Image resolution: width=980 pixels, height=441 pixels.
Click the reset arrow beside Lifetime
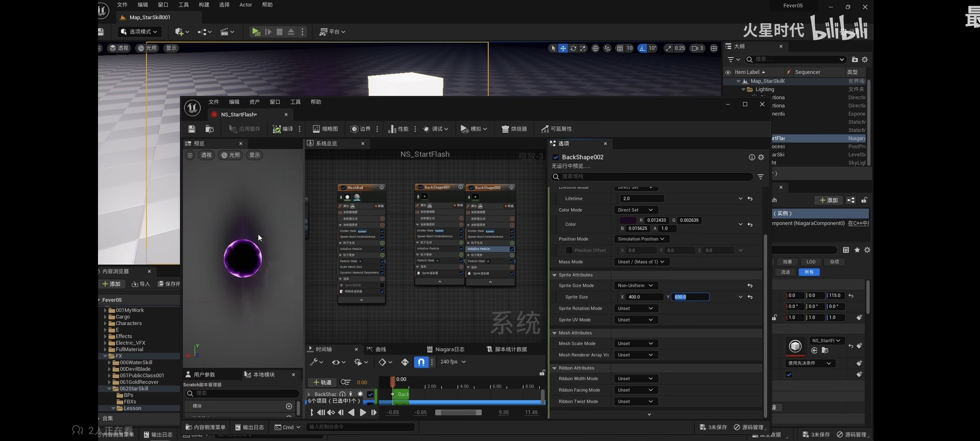coord(750,199)
